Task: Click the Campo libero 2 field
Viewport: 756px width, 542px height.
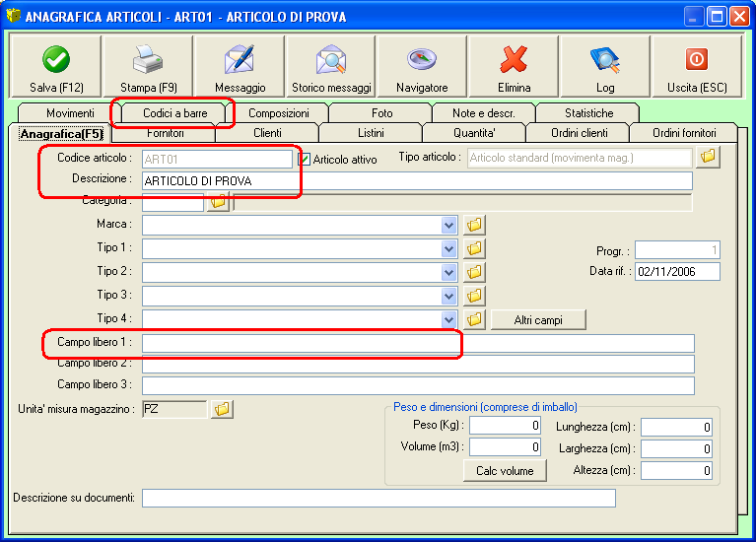Action: tap(418, 364)
